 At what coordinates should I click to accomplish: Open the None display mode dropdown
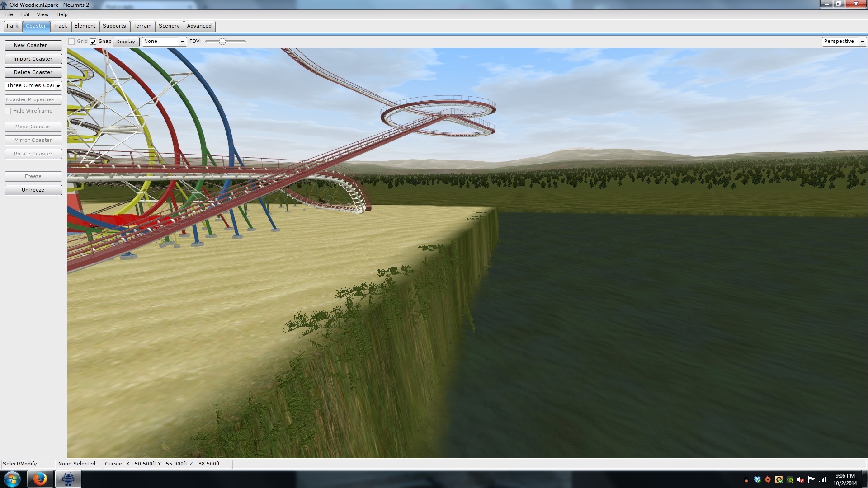(x=183, y=42)
